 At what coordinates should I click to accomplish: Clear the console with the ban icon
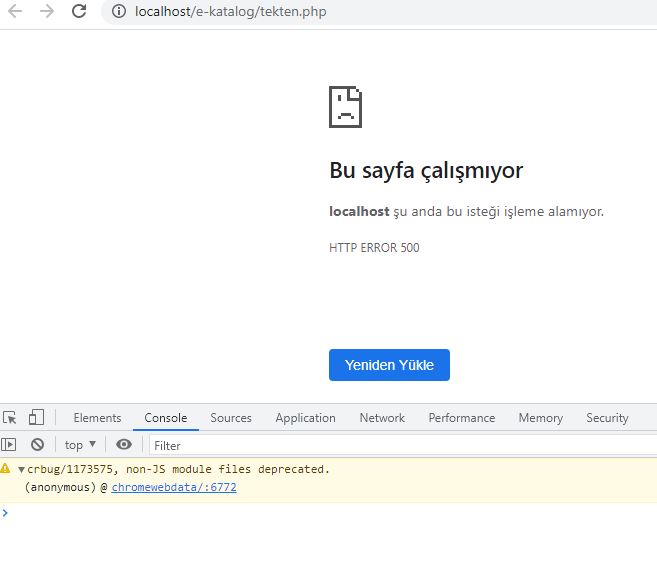(x=37, y=444)
